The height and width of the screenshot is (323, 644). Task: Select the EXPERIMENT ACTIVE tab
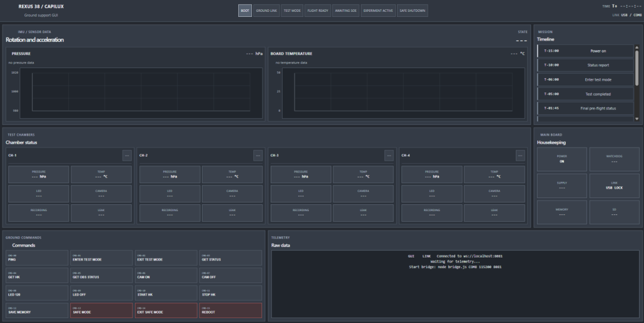click(x=378, y=11)
